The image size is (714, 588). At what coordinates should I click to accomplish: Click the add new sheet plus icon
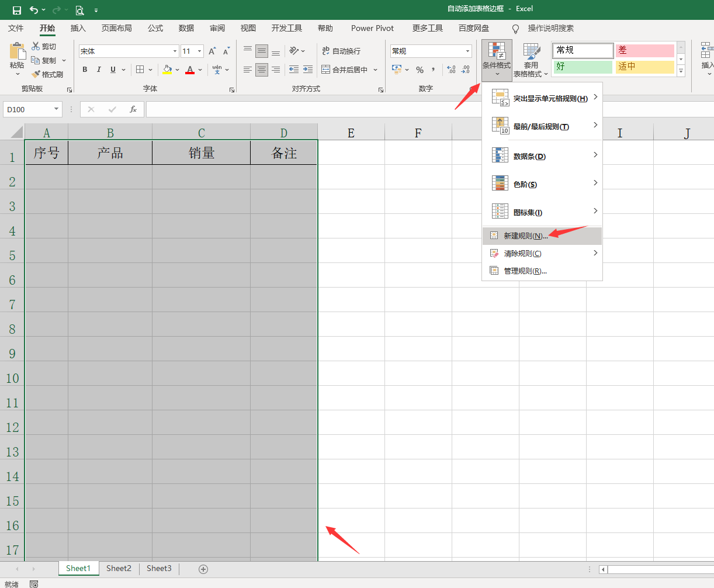tap(203, 569)
